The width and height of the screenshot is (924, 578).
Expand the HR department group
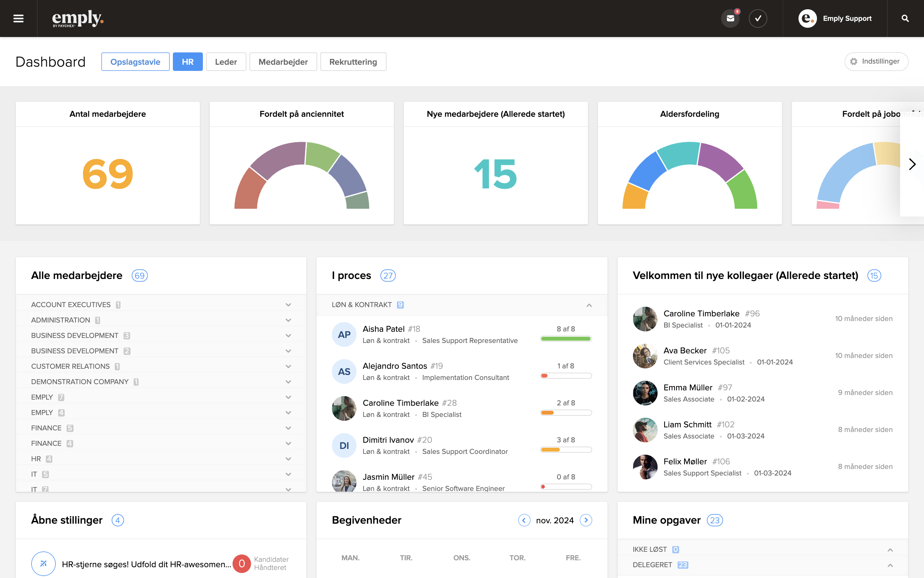(x=288, y=459)
